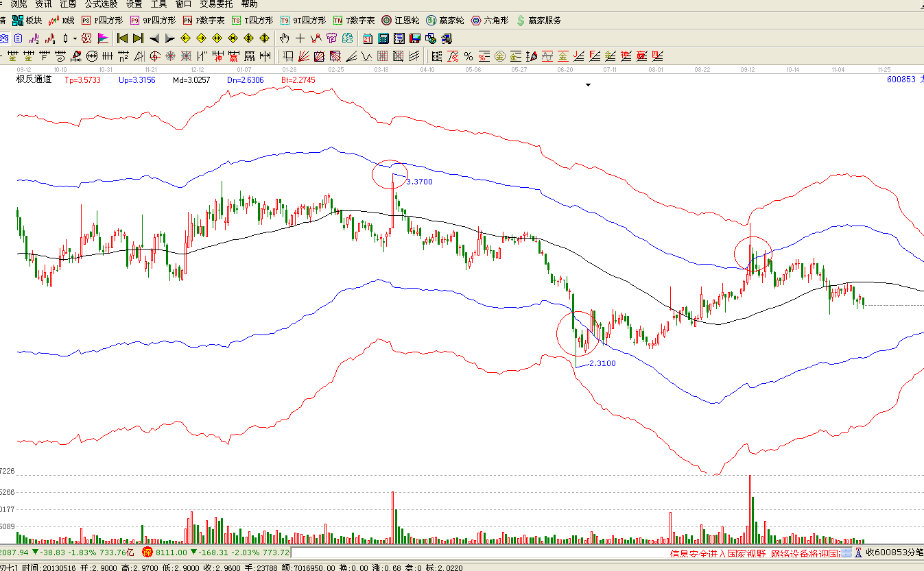The image size is (924, 571).
Task: Click the 六角形 hexagon tool
Action: 490,21
